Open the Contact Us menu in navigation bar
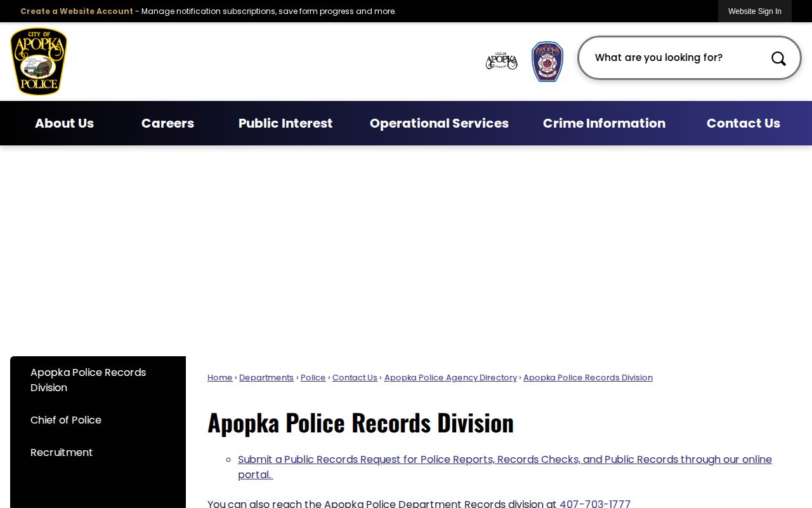The width and height of the screenshot is (812, 508). [x=743, y=123]
